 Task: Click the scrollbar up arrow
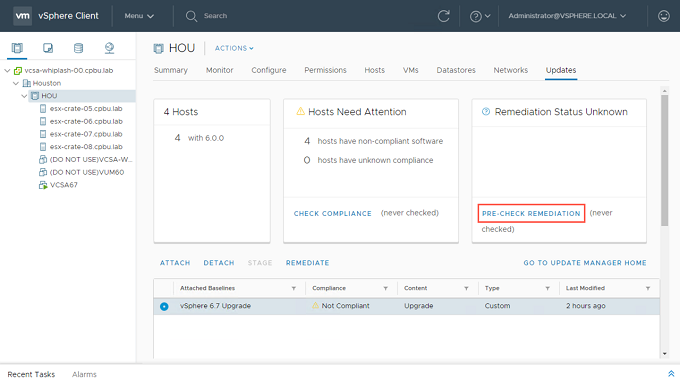(664, 91)
